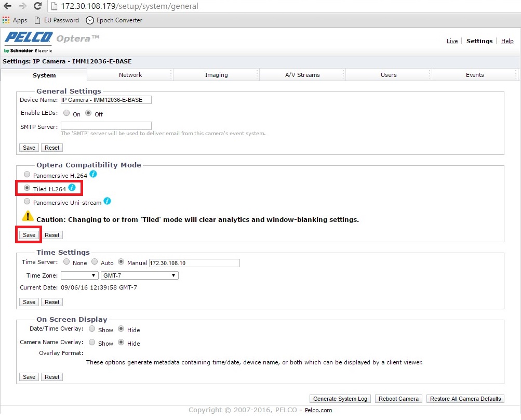Click info icon for Panomersive Uni-stream
The height and width of the screenshot is (420, 521).
click(107, 201)
